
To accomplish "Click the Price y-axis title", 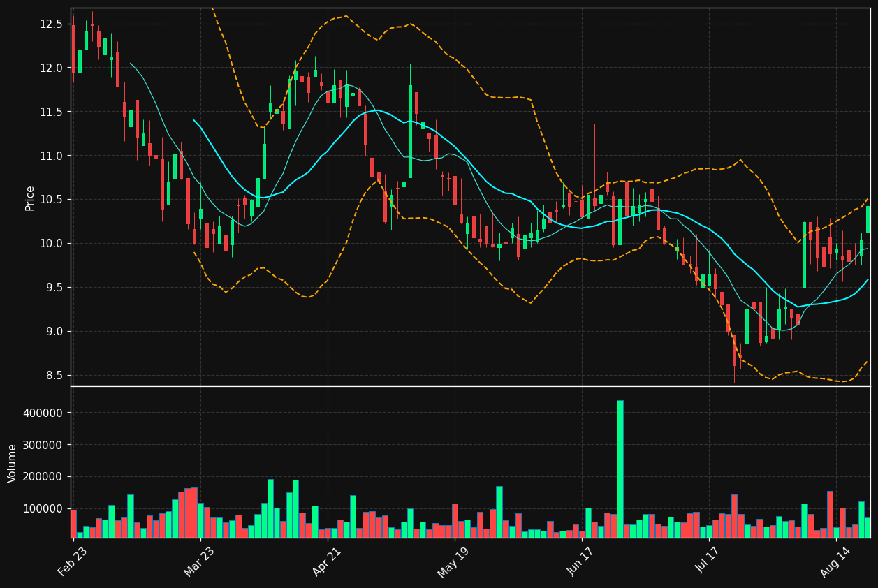I will pos(30,198).
